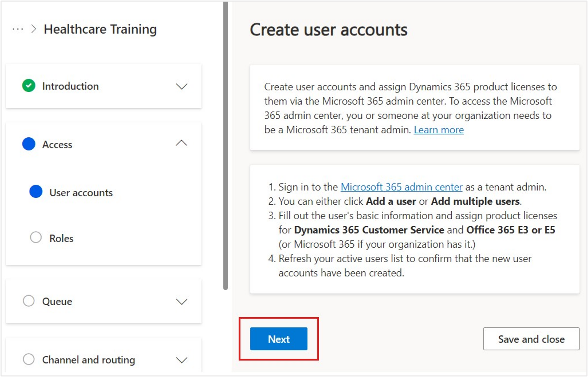
Task: Click the bold Office 365 E3 or E5 text
Action: pos(511,230)
